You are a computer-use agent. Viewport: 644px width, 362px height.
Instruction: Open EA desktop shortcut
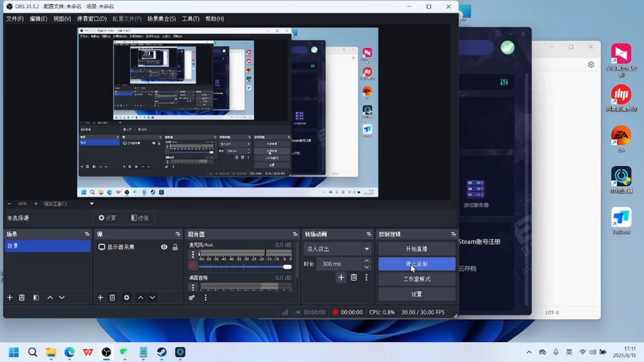click(x=621, y=139)
